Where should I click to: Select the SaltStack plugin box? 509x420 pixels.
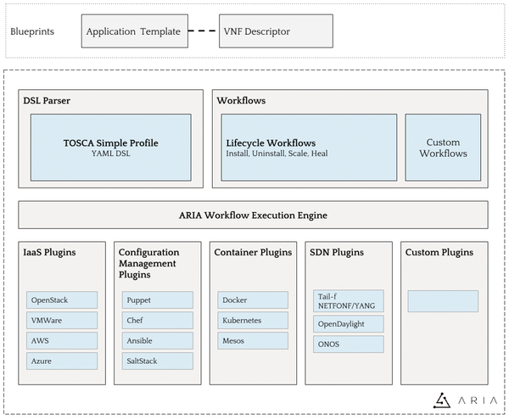(x=158, y=361)
